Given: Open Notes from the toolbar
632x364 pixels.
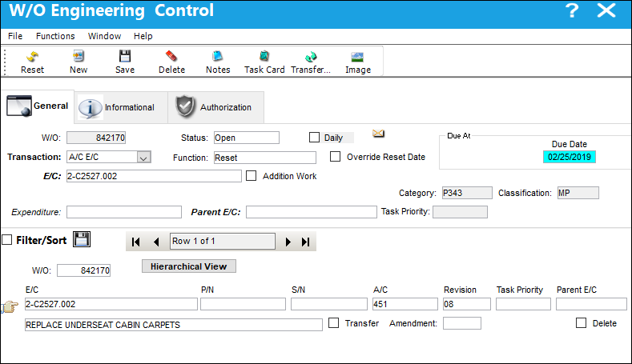Looking at the screenshot, I should tap(218, 56).
